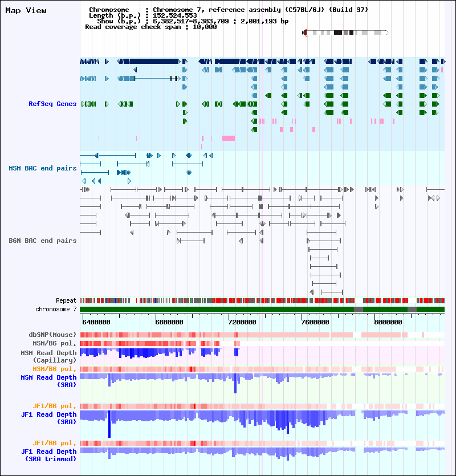Image resolution: width=456 pixels, height=476 pixels.
Task: Click the Show (b.p.) range text
Action: pos(193,21)
